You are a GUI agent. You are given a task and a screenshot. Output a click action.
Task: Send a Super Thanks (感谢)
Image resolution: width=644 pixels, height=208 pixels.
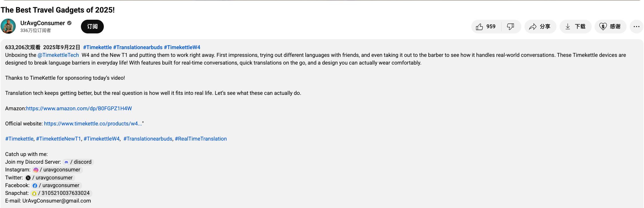pyautogui.click(x=610, y=27)
